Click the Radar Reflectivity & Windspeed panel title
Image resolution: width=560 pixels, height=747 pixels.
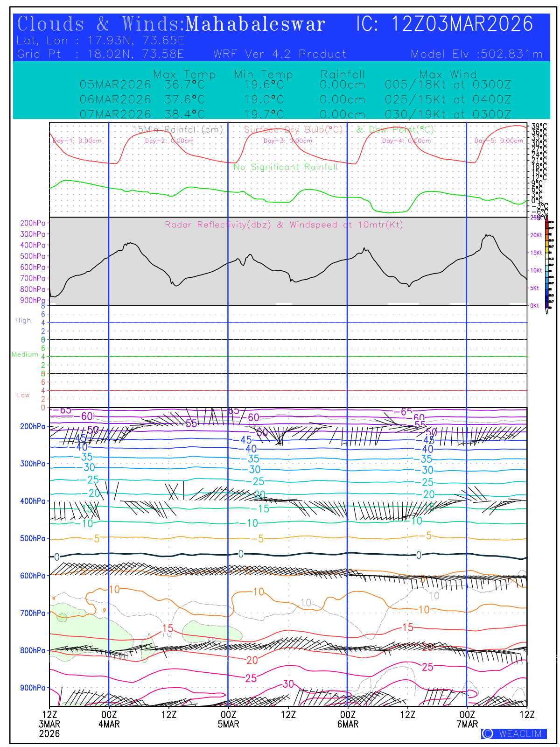[284, 225]
